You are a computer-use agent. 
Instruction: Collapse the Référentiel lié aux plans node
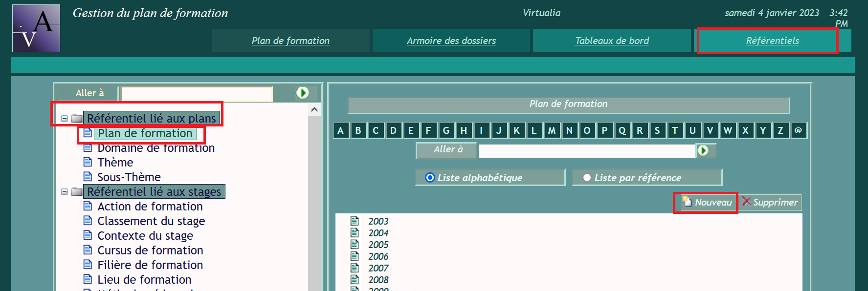64,118
